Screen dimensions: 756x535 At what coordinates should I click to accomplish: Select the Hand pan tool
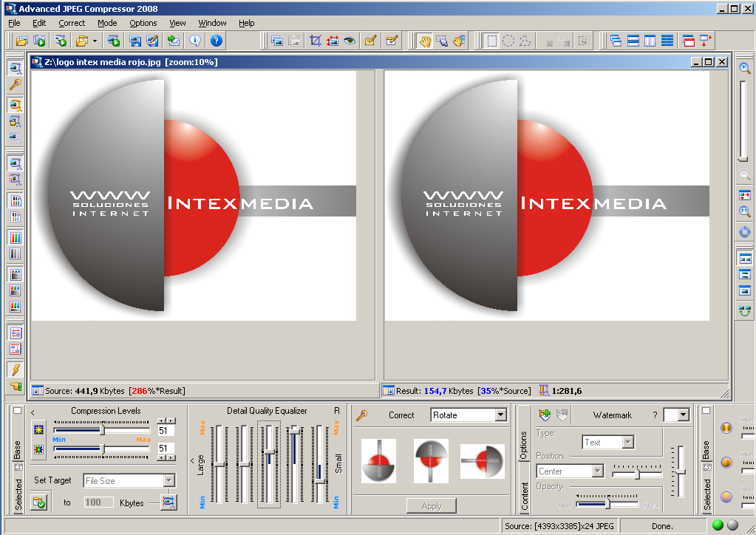pos(424,41)
